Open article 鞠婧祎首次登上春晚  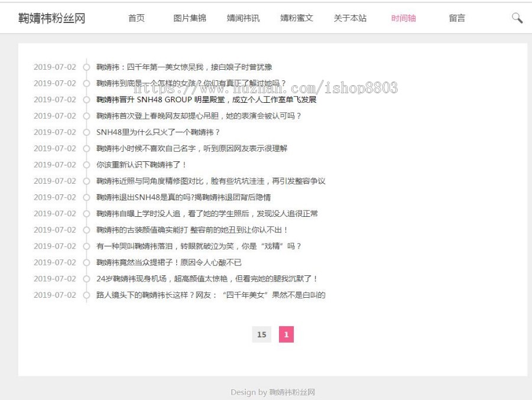coord(199,116)
